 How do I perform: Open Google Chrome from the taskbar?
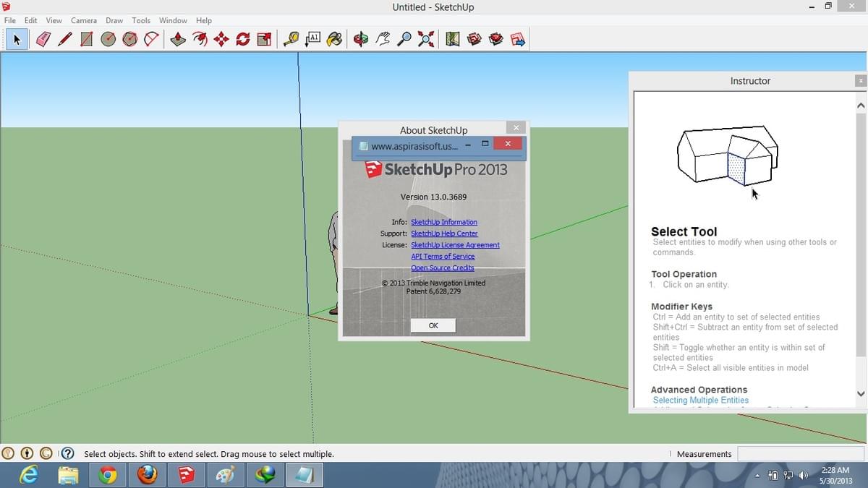point(108,475)
